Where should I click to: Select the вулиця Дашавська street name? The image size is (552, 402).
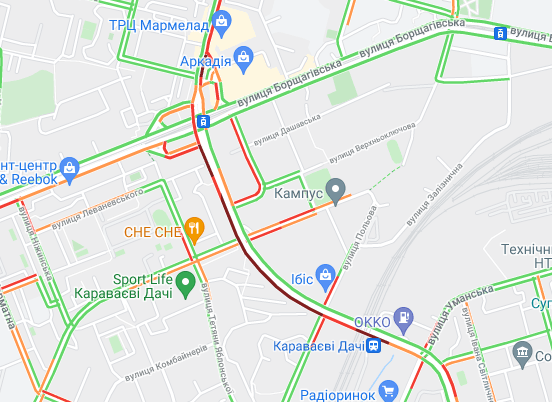[x=287, y=130]
